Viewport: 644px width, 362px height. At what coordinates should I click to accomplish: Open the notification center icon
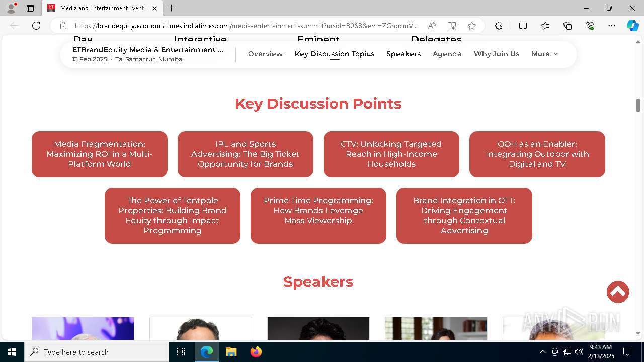627,352
